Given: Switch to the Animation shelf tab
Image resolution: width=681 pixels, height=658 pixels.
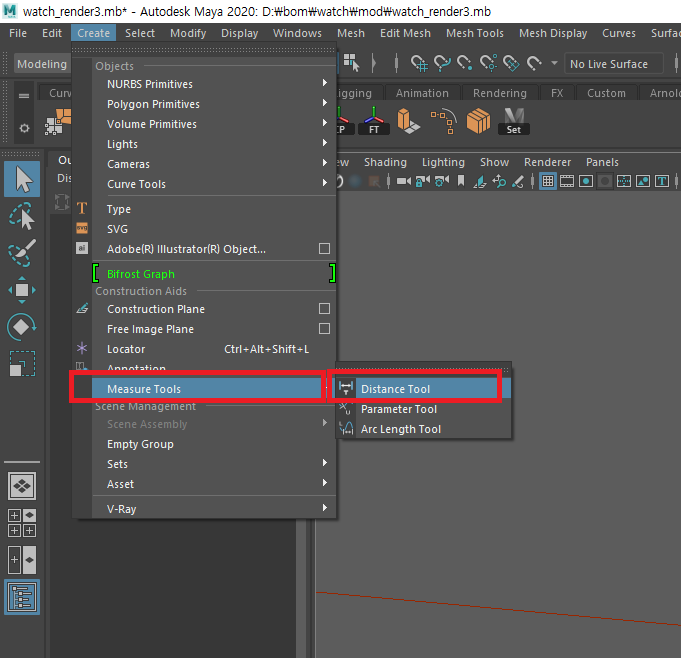Looking at the screenshot, I should (422, 93).
